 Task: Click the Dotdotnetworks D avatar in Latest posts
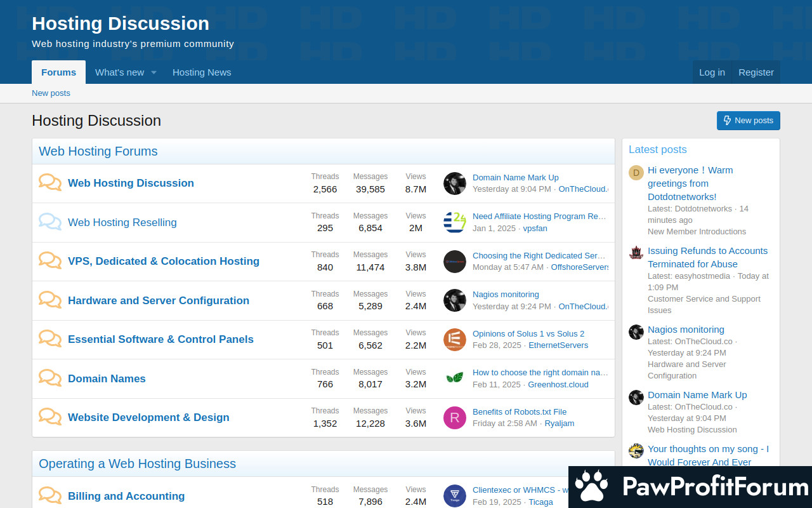[636, 173]
